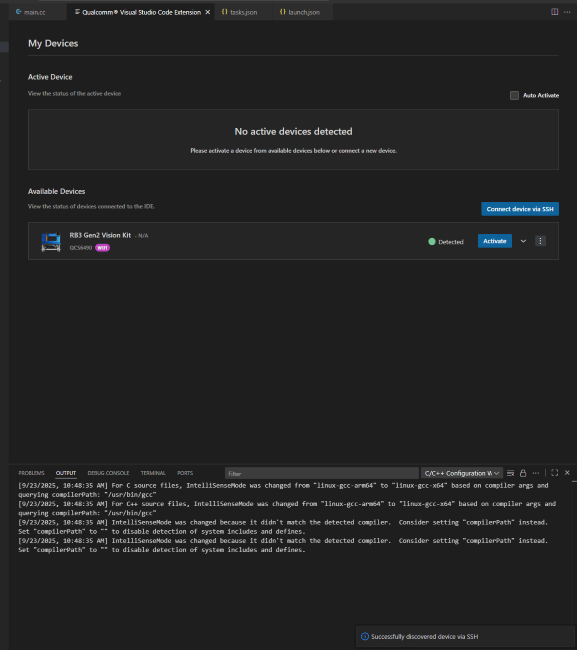Image resolution: width=577 pixels, height=650 pixels.
Task: Click the 'QCS6490' chipset label
Action: pos(80,248)
